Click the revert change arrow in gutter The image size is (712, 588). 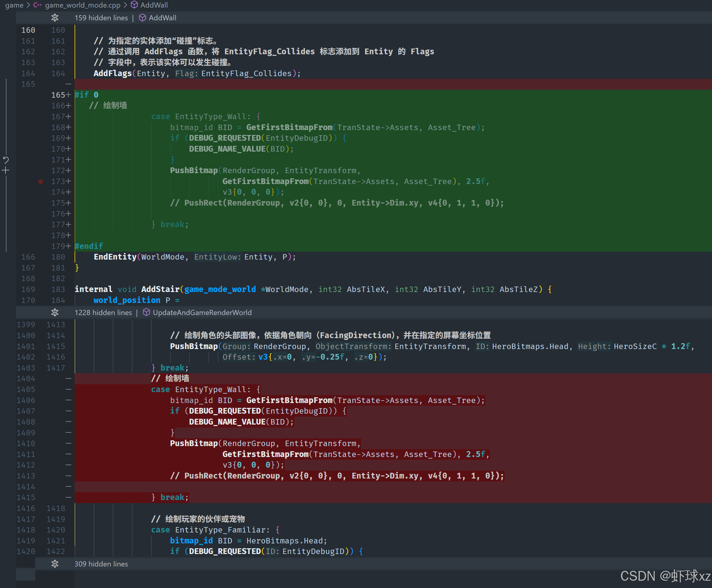pyautogui.click(x=6, y=160)
